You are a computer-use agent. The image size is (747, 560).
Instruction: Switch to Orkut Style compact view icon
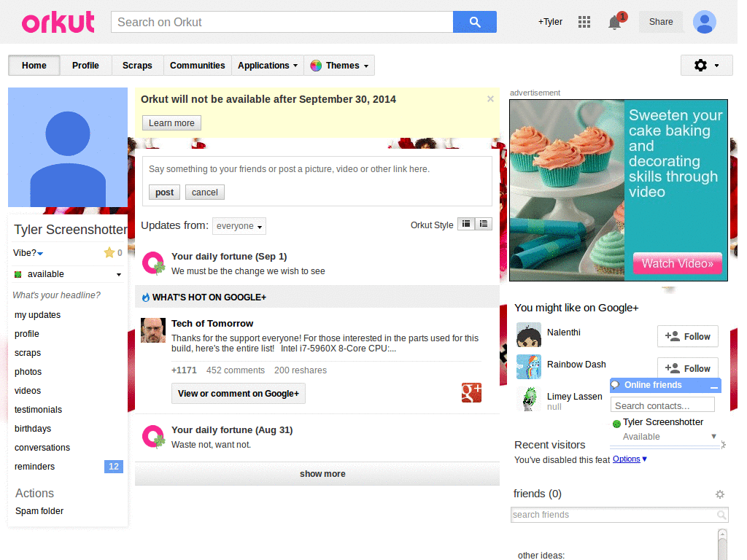coord(466,224)
